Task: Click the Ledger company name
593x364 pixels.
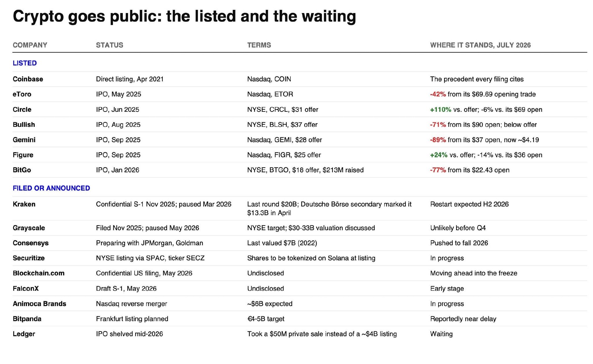Action: 24,334
